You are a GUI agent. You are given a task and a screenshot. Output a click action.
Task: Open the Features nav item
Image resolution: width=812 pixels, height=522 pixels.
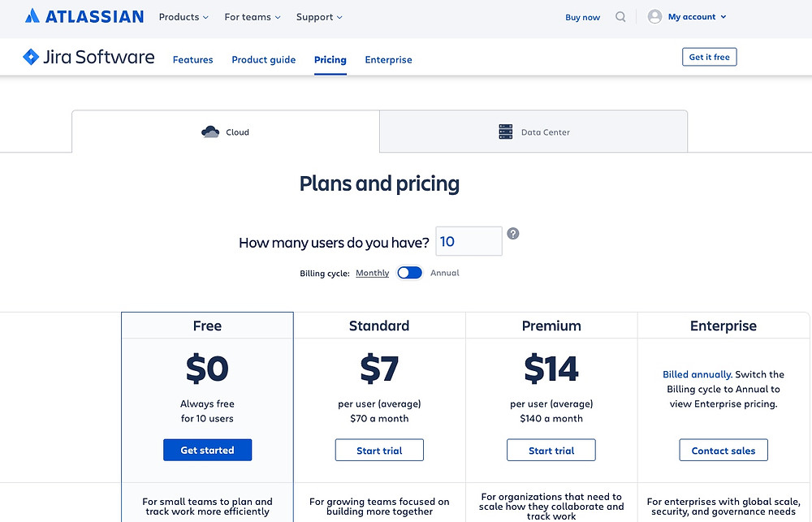[x=192, y=59]
